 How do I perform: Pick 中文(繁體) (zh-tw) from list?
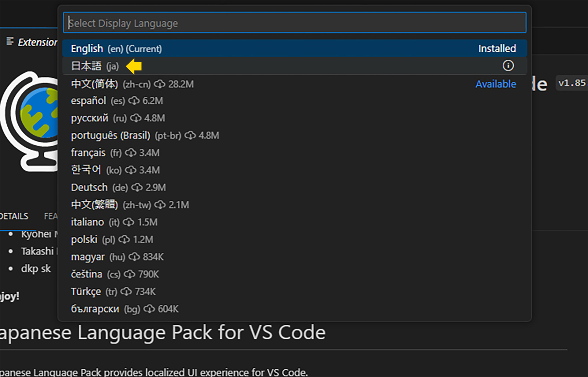point(294,204)
